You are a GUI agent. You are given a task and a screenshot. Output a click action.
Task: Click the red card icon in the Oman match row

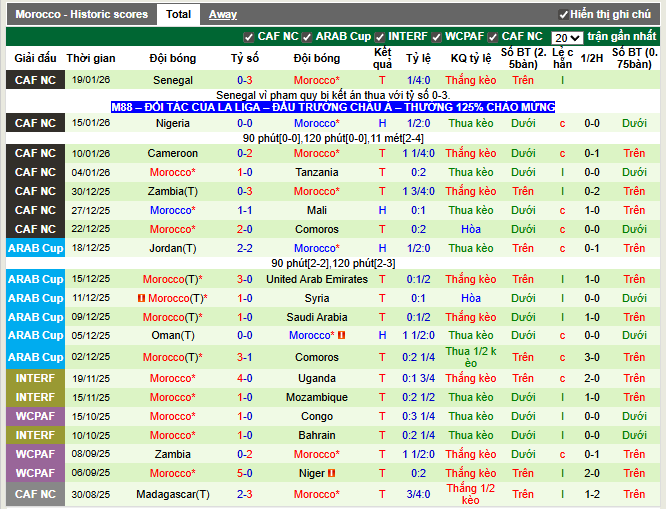point(342,335)
